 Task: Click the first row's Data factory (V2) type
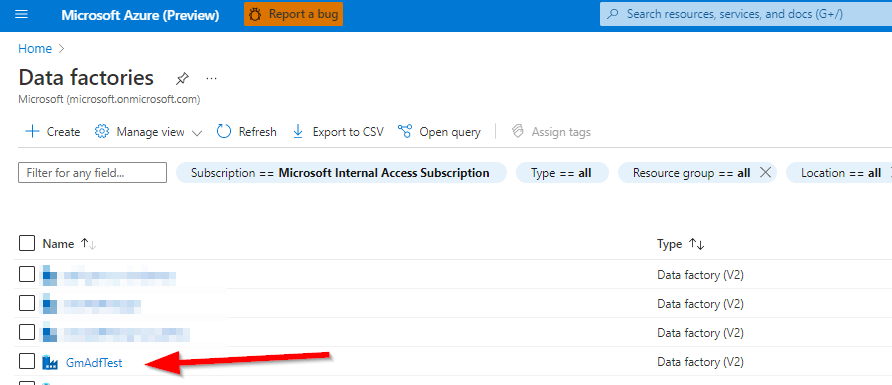[x=700, y=275]
